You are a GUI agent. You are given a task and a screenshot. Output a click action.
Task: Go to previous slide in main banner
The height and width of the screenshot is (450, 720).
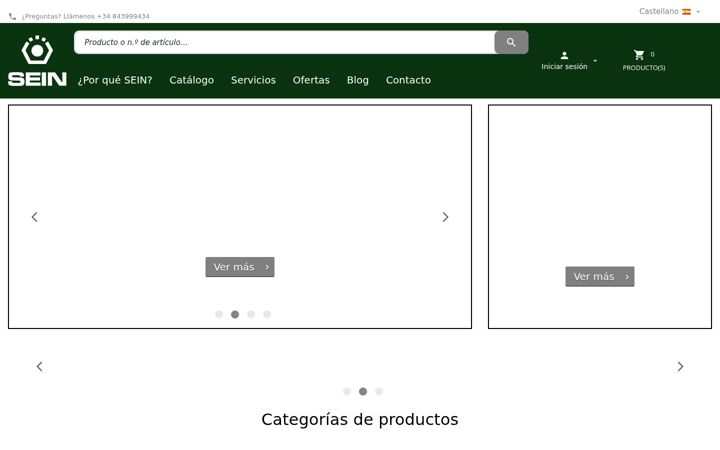pos(34,217)
